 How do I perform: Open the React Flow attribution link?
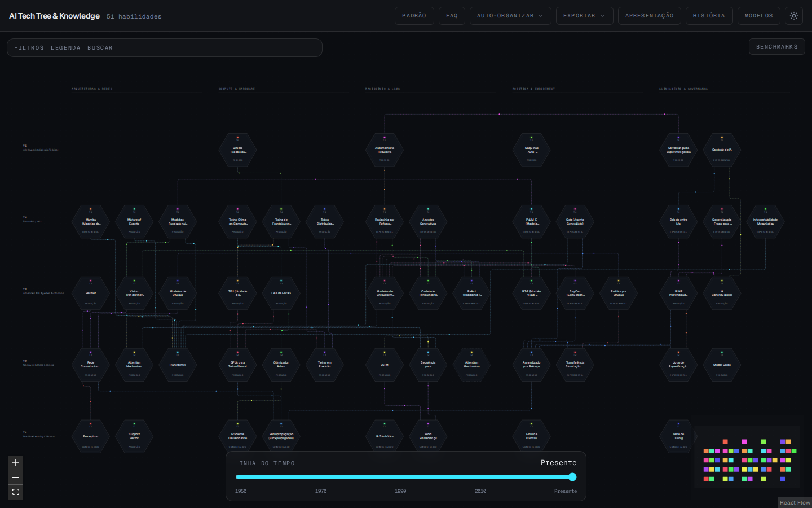click(x=795, y=503)
